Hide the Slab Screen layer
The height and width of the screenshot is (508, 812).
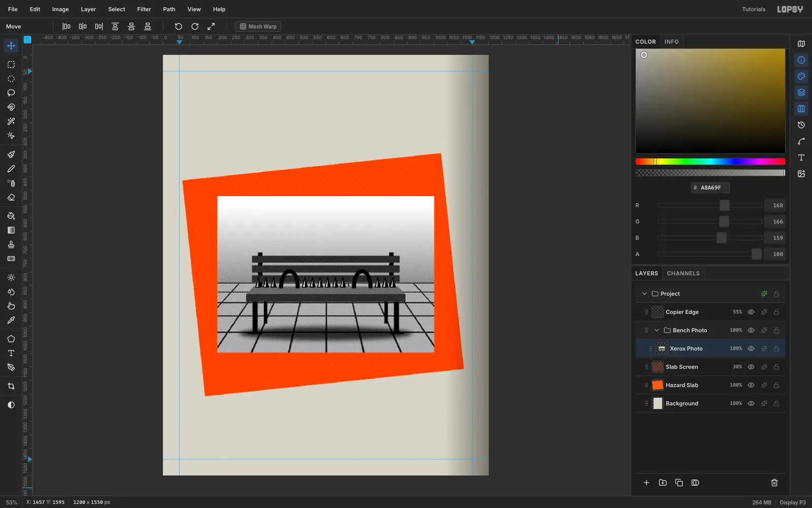751,367
